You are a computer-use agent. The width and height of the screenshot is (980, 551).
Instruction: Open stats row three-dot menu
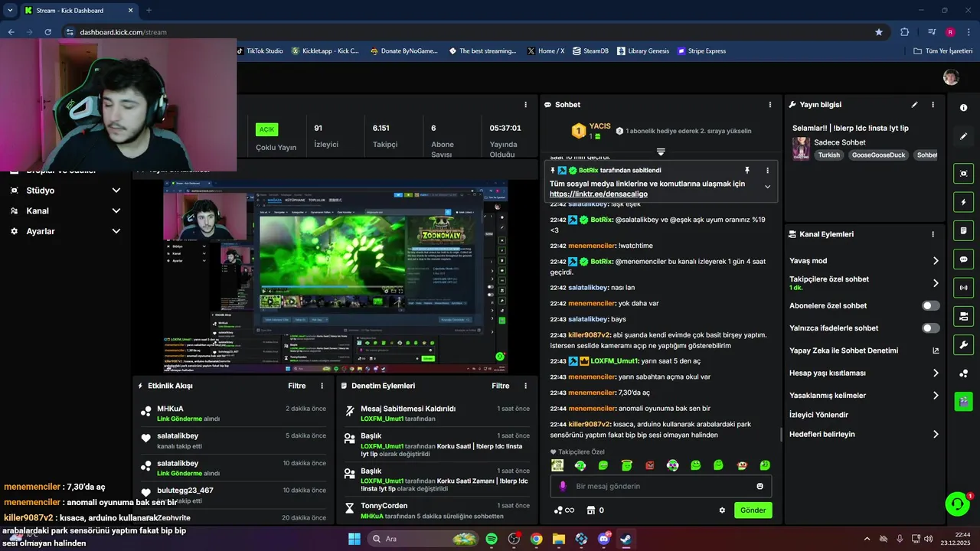pos(525,105)
